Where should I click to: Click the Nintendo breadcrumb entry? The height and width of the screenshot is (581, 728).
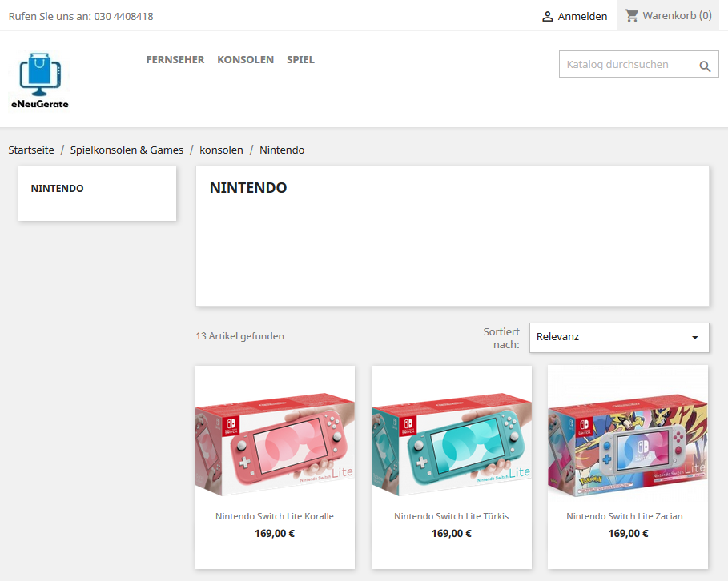click(x=282, y=150)
